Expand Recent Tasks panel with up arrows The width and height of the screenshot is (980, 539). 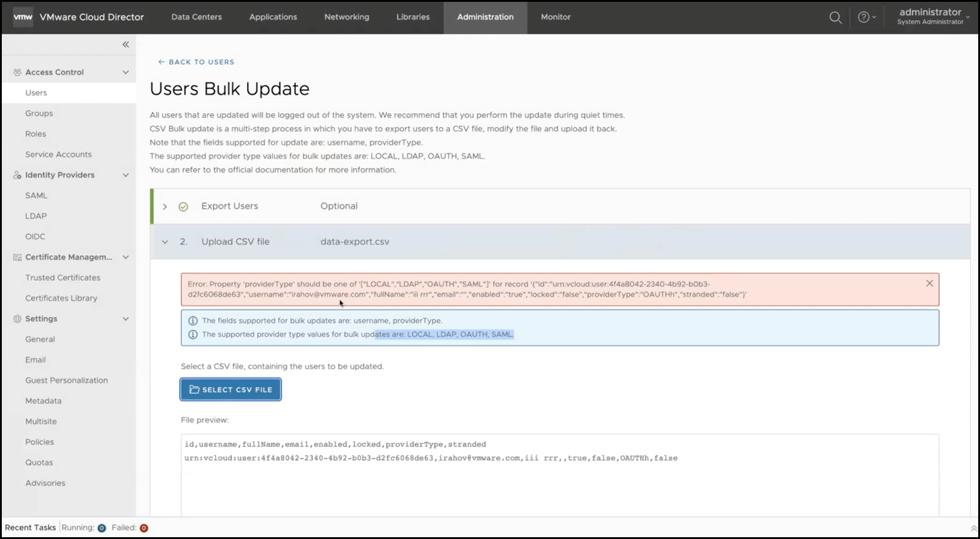click(x=973, y=528)
